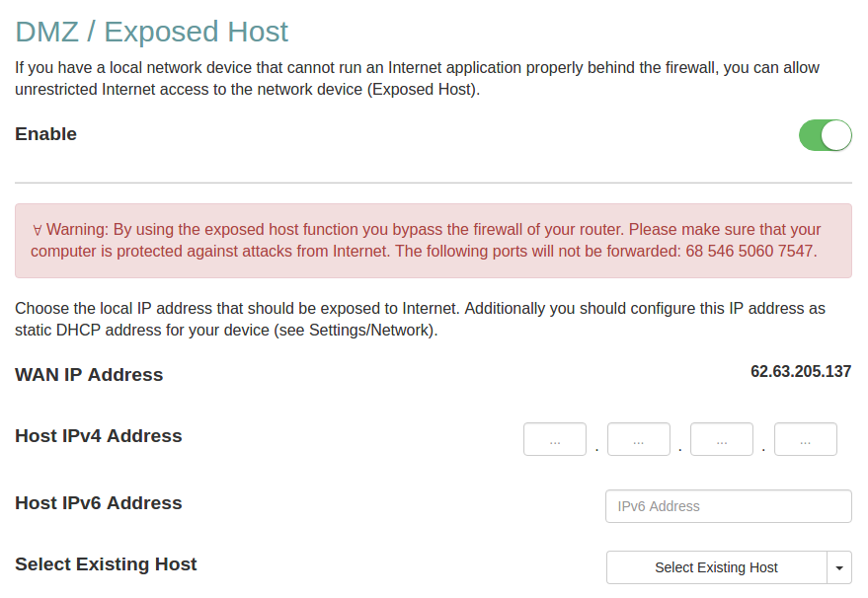The image size is (868, 598).
Task: Click the horizontal divider below Enable
Action: click(x=433, y=183)
